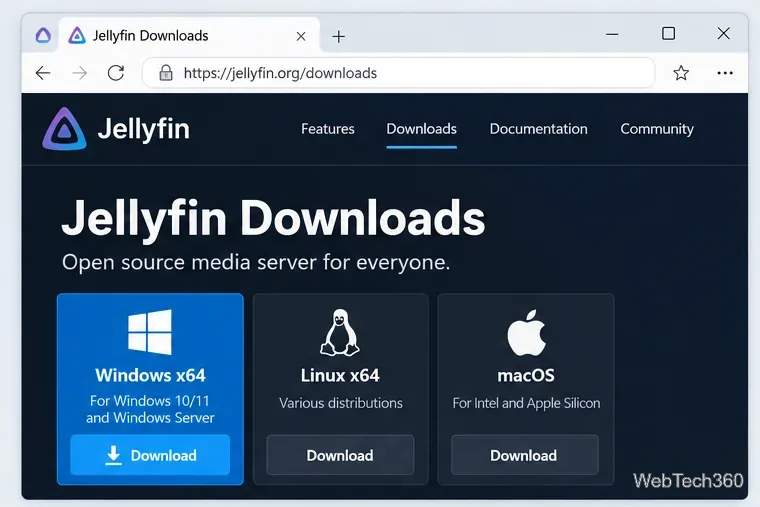Viewport: 760px width, 507px height.
Task: Open the Community nav item
Action: 657,129
